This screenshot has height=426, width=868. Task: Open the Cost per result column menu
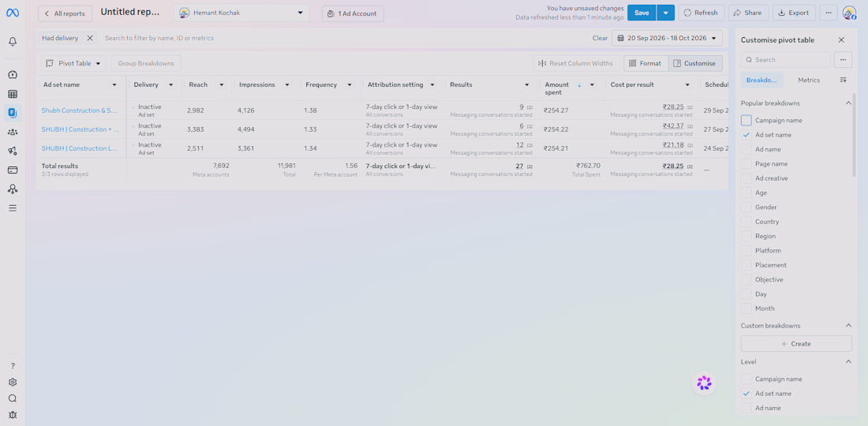coord(687,84)
